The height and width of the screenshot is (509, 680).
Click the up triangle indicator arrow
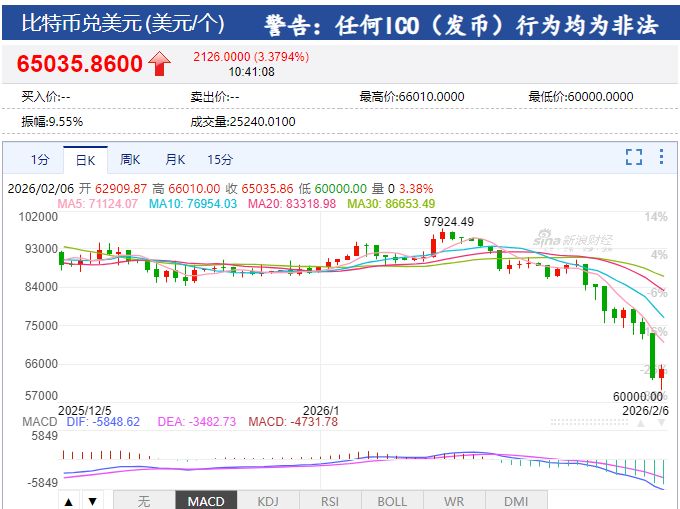(69, 500)
